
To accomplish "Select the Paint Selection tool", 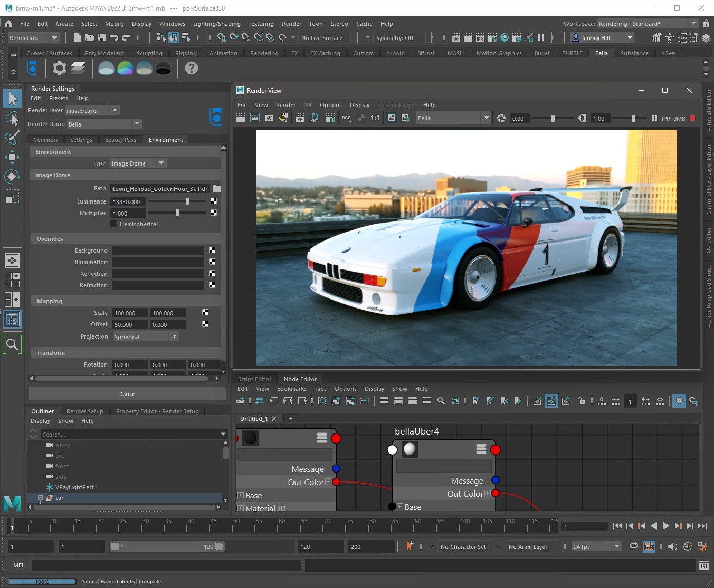I will click(12, 138).
